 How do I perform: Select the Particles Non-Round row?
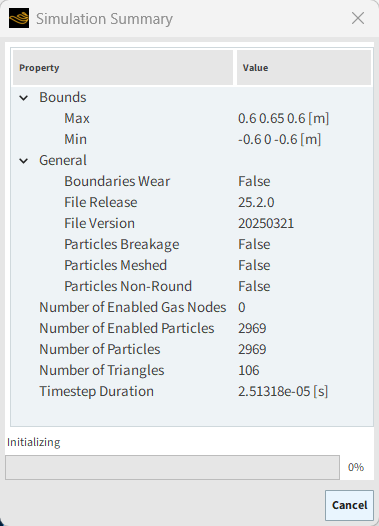[x=192, y=286]
